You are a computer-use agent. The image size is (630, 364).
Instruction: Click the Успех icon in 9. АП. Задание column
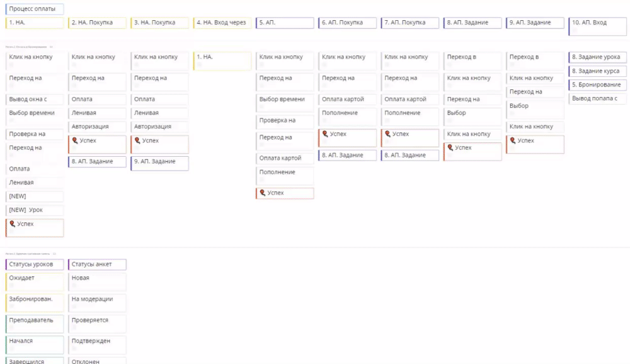513,141
